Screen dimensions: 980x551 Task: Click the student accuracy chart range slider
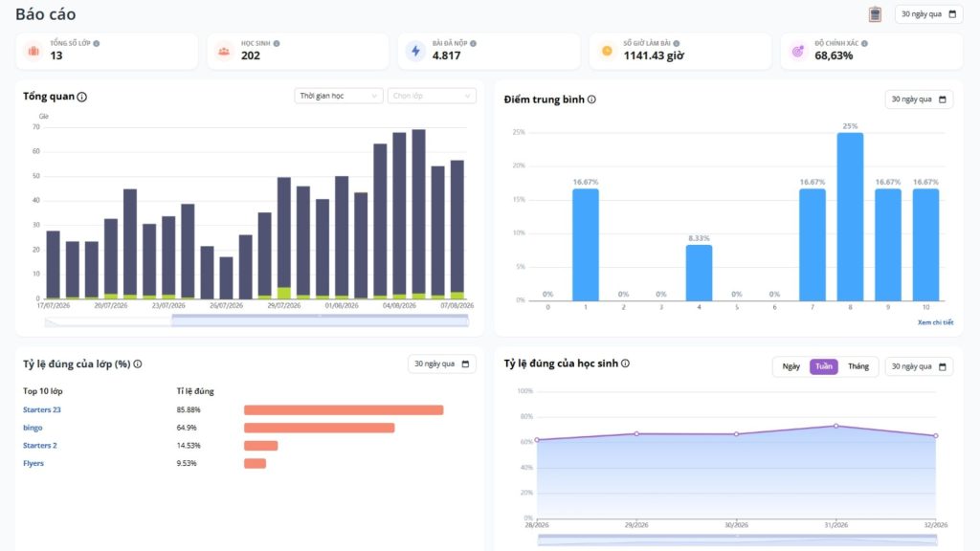click(737, 540)
